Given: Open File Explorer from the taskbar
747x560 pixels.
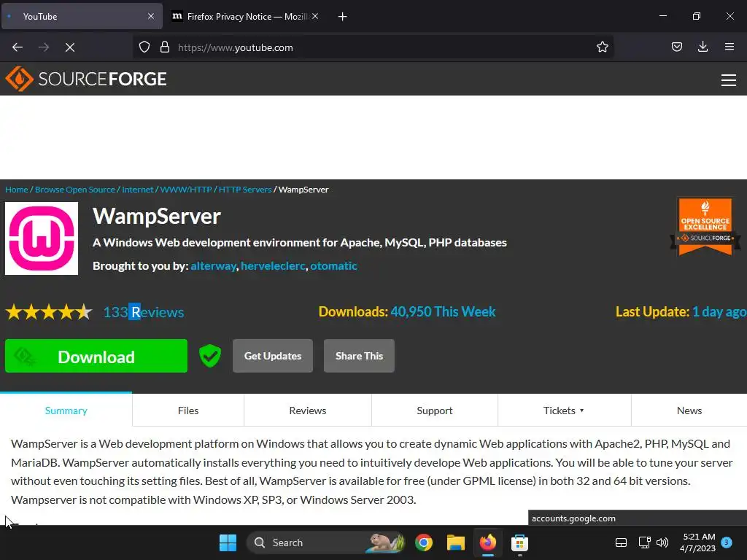Looking at the screenshot, I should coord(455,542).
